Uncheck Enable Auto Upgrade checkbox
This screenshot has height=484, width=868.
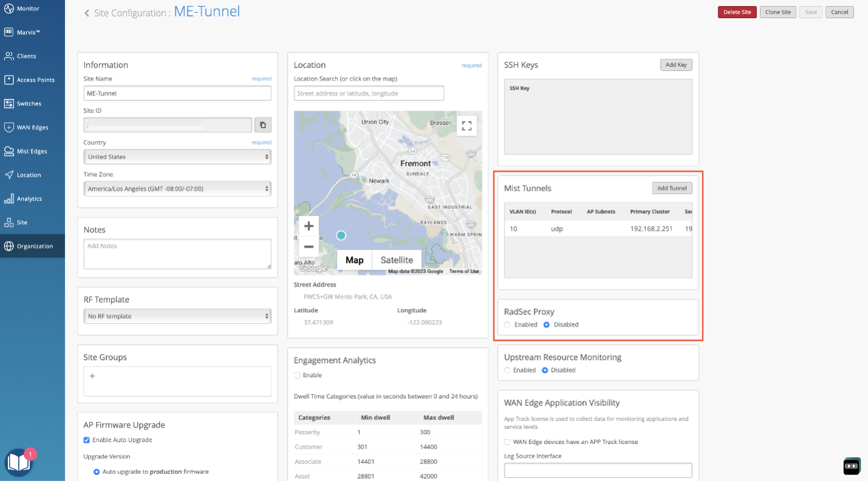[87, 440]
